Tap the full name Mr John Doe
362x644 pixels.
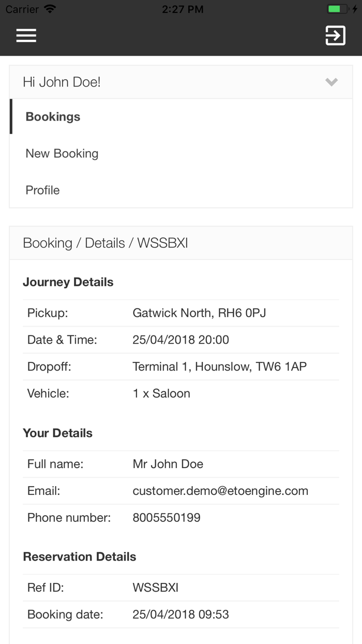click(168, 464)
